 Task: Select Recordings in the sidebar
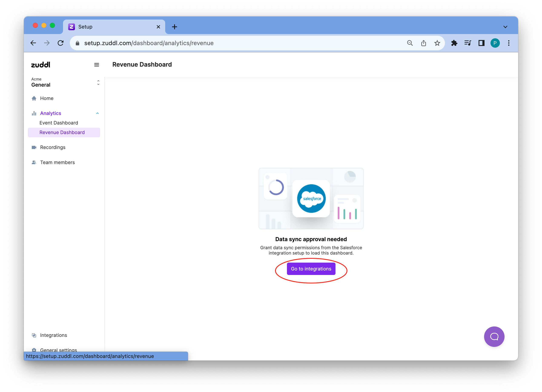53,147
